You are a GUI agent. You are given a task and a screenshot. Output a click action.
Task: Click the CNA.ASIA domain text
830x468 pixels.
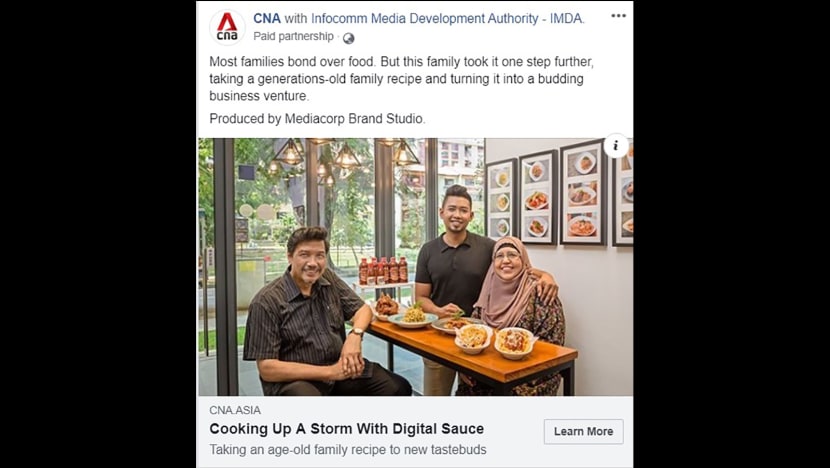pos(235,410)
